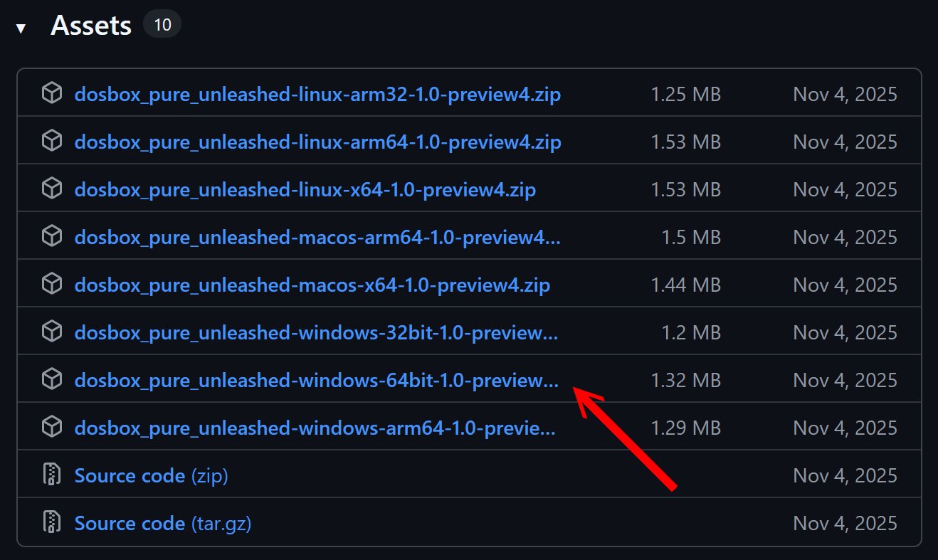Download dosbox_pure_unleashed-linux-arm64-1.0-preview4.zip
This screenshot has width=938, height=560.
(x=317, y=142)
